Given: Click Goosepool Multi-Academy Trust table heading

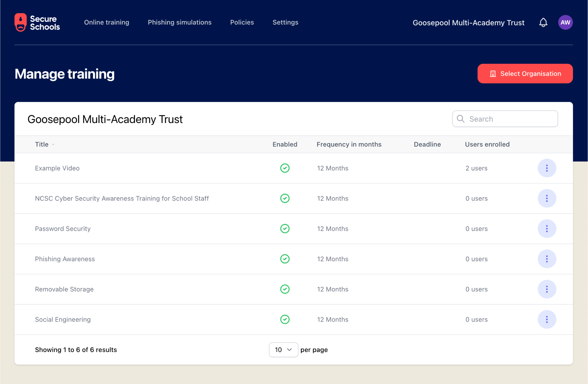Looking at the screenshot, I should 105,119.
